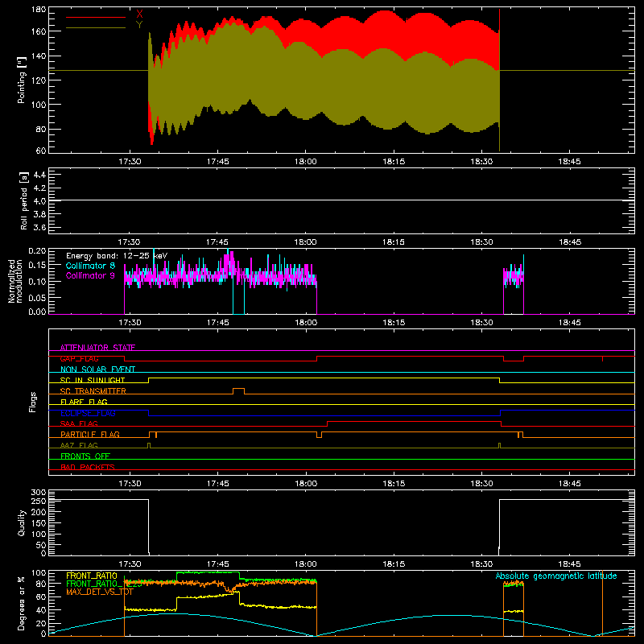
Task: Click the cyan Collimator 8 dropout near 17:48
Action: (x=238, y=294)
